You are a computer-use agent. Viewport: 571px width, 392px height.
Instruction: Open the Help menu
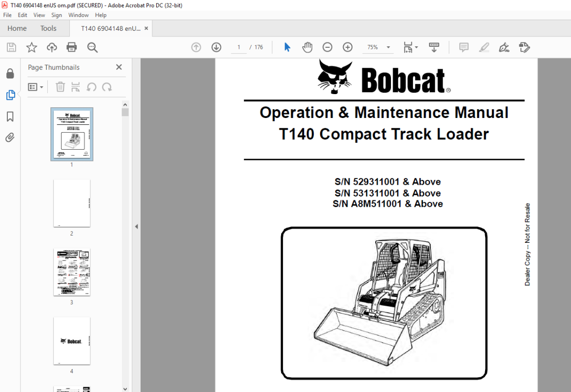101,15
